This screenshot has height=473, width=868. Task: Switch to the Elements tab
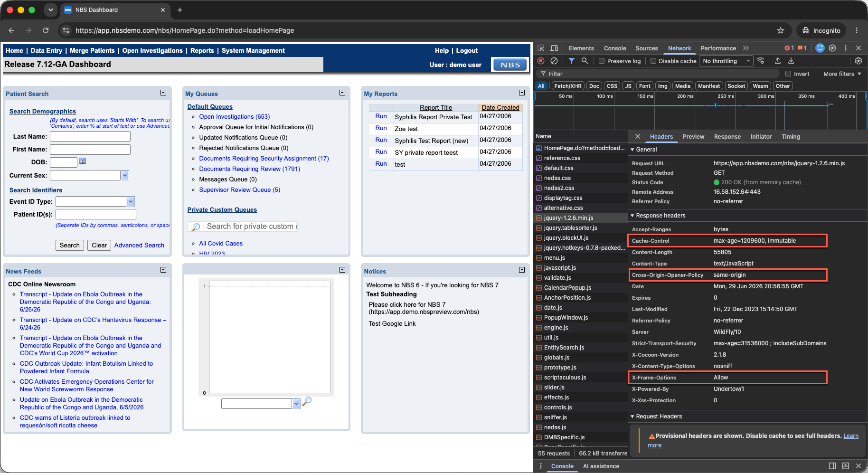pos(581,48)
